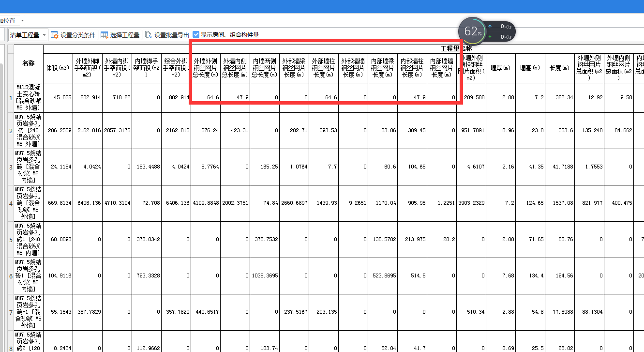The height and width of the screenshot is (352, 644).
Task: Click cell 951.7091 in row 2
Action: [x=471, y=131]
